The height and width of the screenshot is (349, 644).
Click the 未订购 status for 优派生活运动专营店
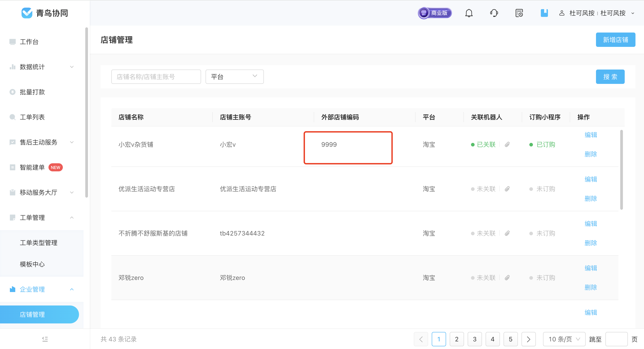tap(542, 189)
